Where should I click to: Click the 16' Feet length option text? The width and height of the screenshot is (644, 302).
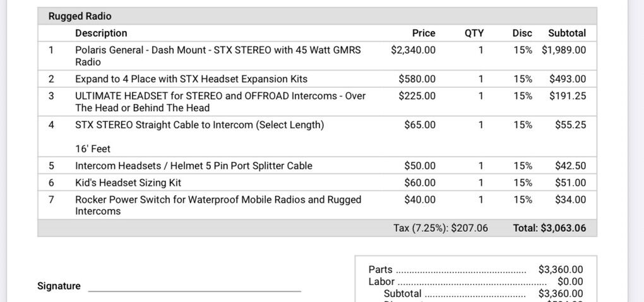(x=93, y=148)
